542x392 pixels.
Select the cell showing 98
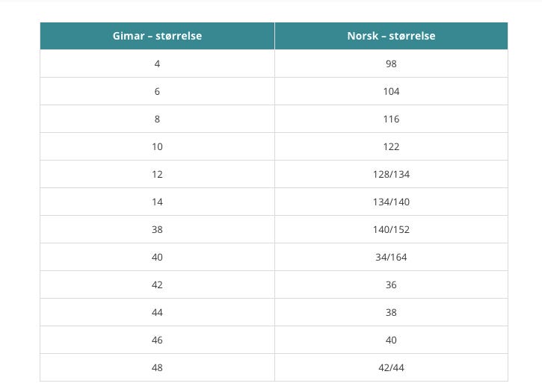coord(391,63)
